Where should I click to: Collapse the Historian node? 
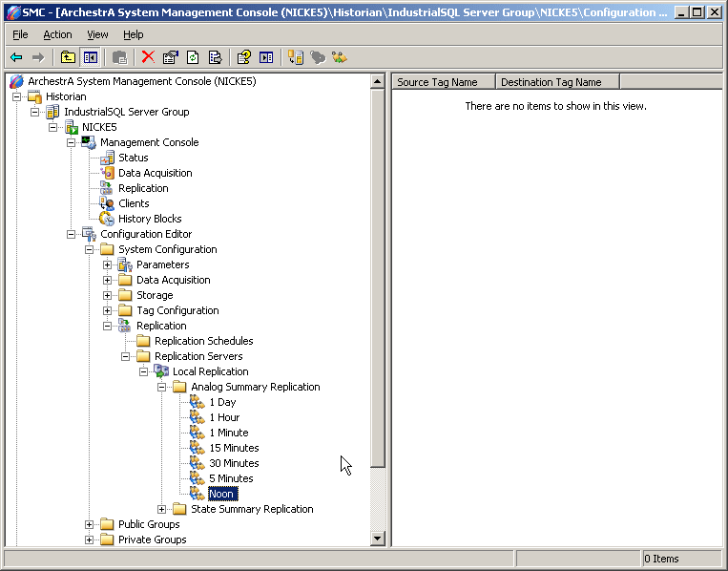pyautogui.click(x=17, y=96)
